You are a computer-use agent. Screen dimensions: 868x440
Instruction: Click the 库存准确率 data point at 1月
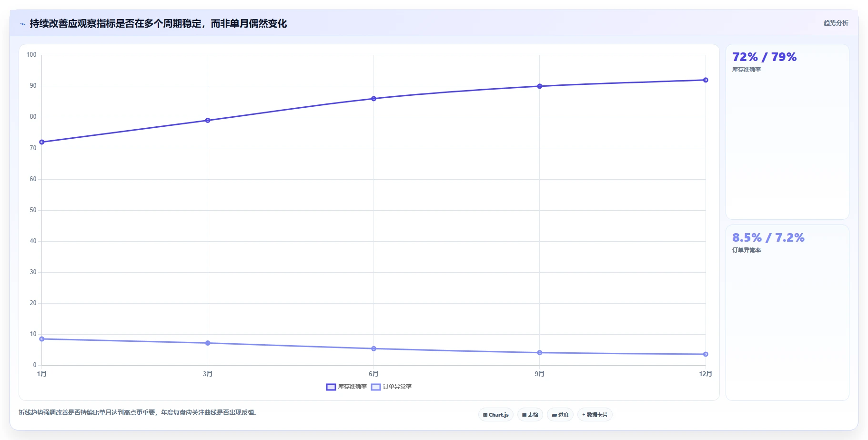[42, 142]
